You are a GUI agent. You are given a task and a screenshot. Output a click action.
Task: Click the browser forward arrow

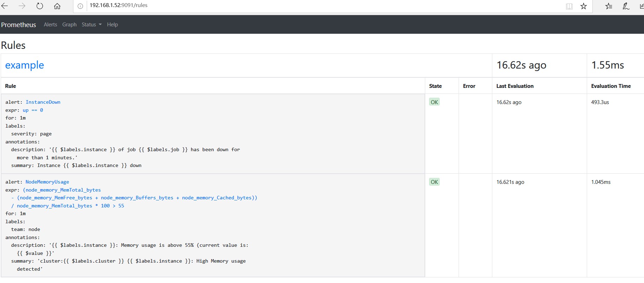22,6
